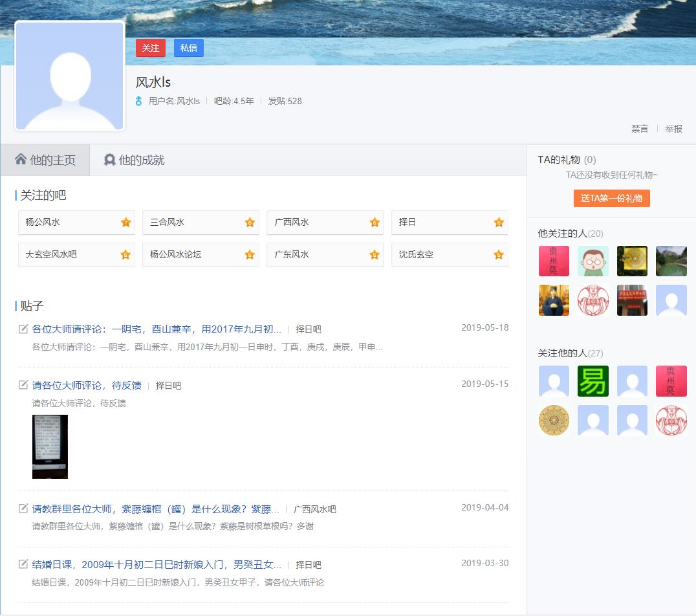Click the blue 私信 message button

tap(188, 48)
